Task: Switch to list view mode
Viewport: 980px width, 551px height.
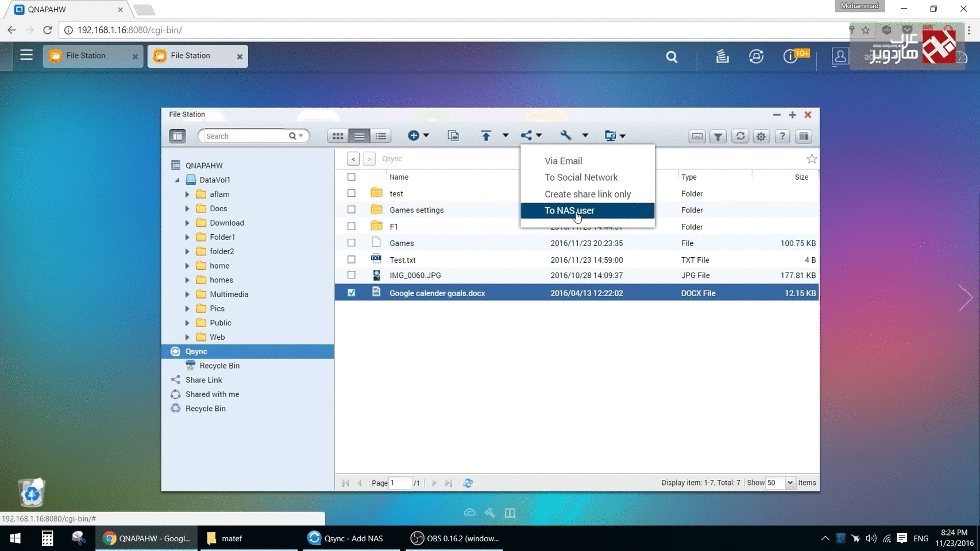Action: 359,136
